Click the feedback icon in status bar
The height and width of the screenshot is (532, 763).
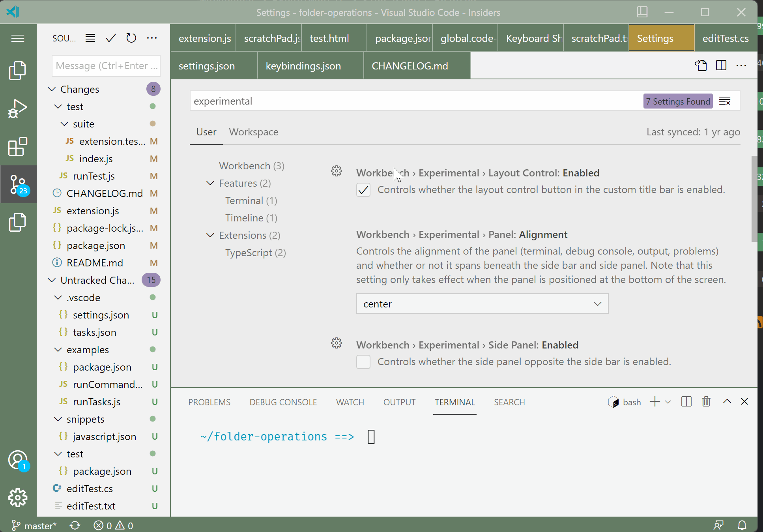coord(719,526)
